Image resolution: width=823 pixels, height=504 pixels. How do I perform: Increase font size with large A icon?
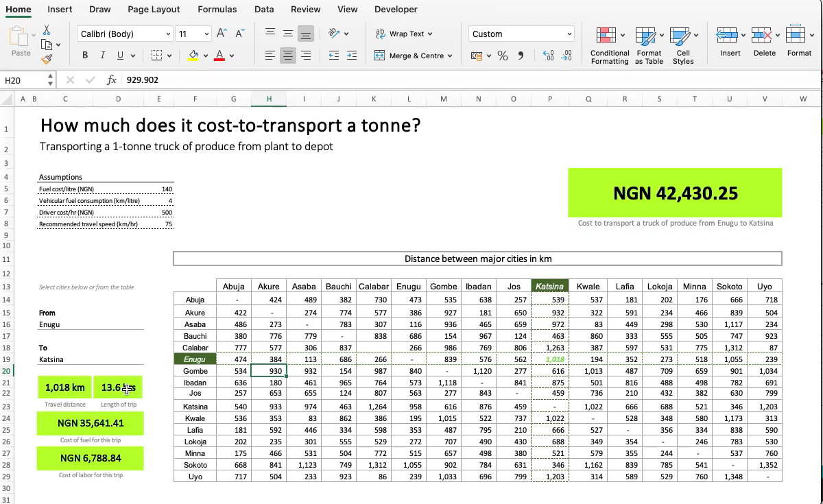point(222,34)
